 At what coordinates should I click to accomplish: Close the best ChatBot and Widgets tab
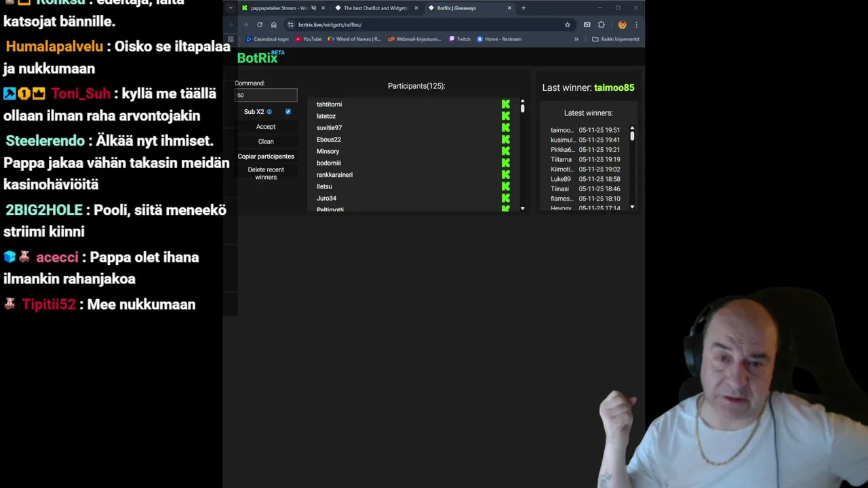pos(416,8)
